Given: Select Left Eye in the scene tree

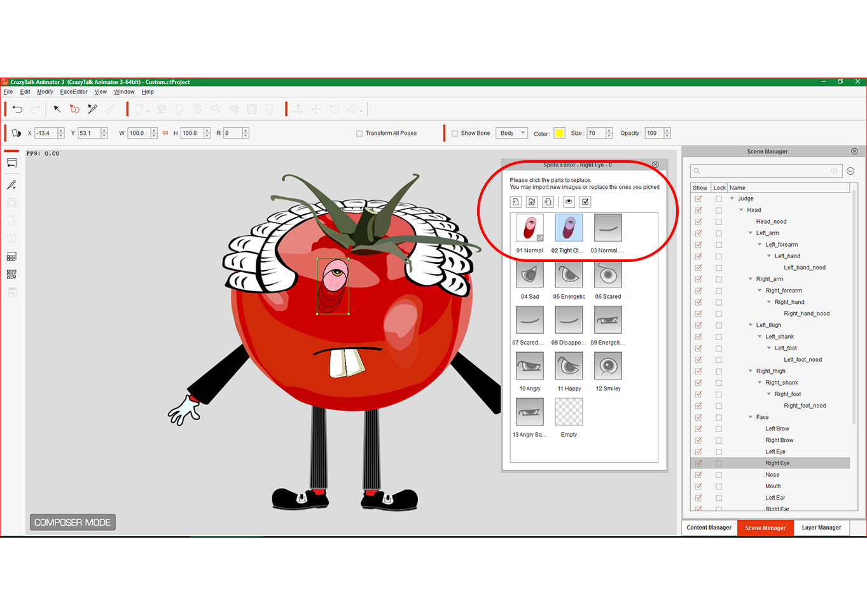Looking at the screenshot, I should 775,452.
